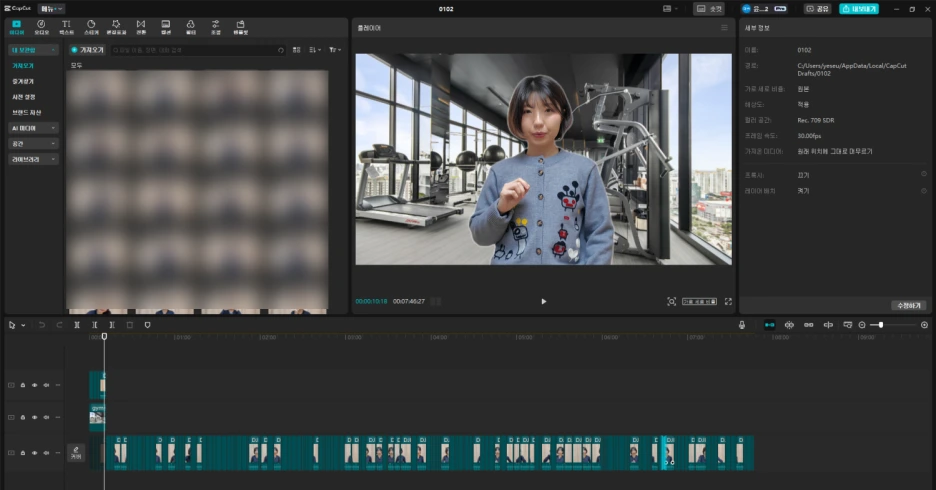Click the Cover (커버) button on main track
Image resolution: width=936 pixels, height=490 pixels.
[76, 453]
